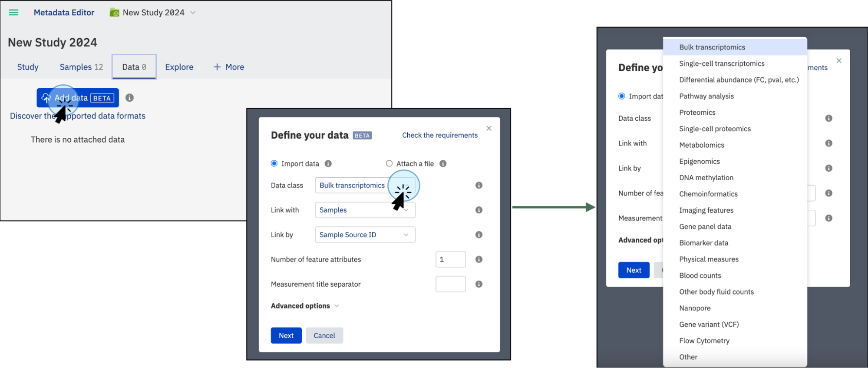868x368 pixels.
Task: Click info icon for Number of feature attributes
Action: click(479, 259)
